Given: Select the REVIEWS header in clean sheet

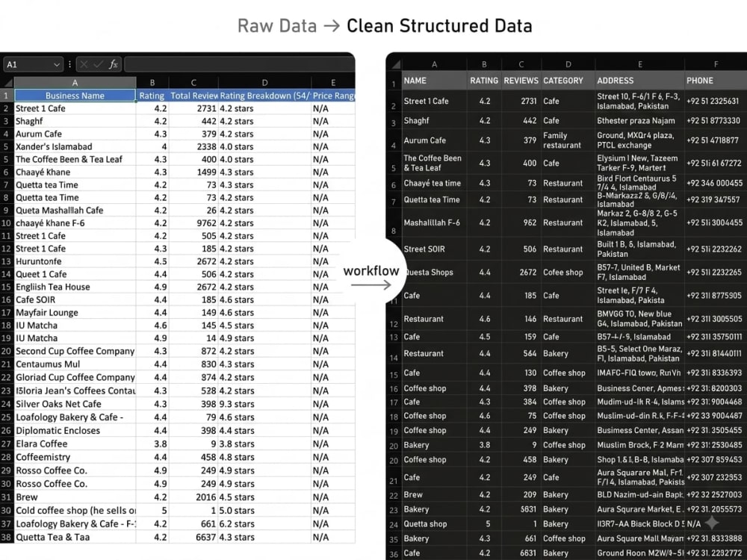Looking at the screenshot, I should click(x=521, y=81).
